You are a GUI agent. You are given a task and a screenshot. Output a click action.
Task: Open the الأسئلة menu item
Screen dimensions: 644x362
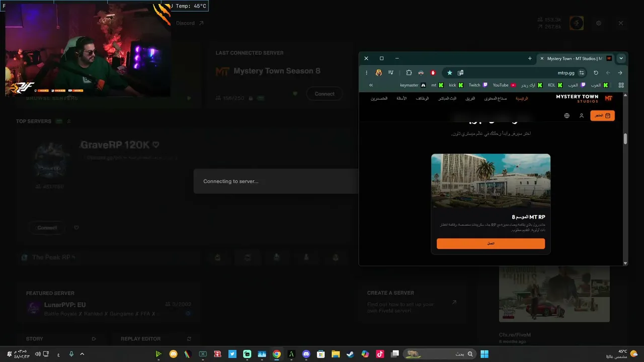click(x=401, y=99)
